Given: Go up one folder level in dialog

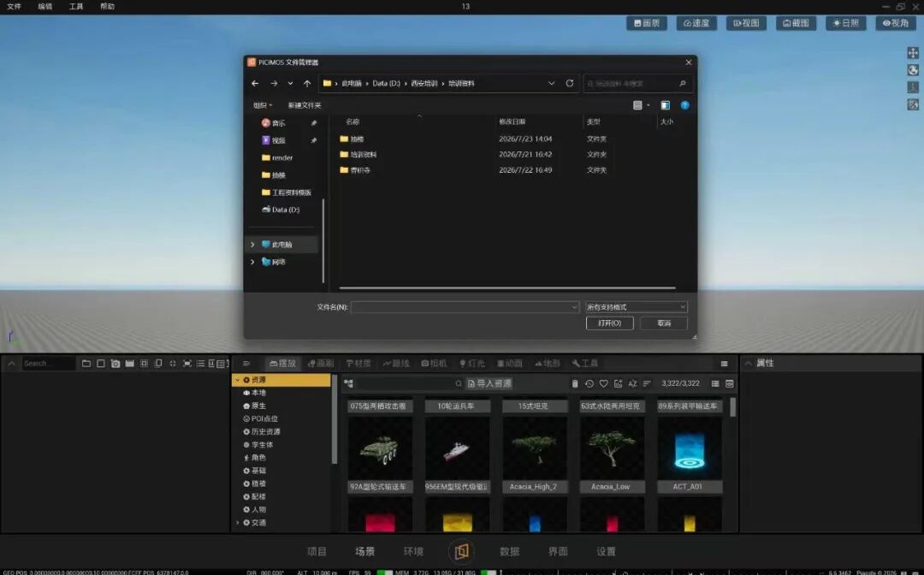Looking at the screenshot, I should [x=307, y=84].
